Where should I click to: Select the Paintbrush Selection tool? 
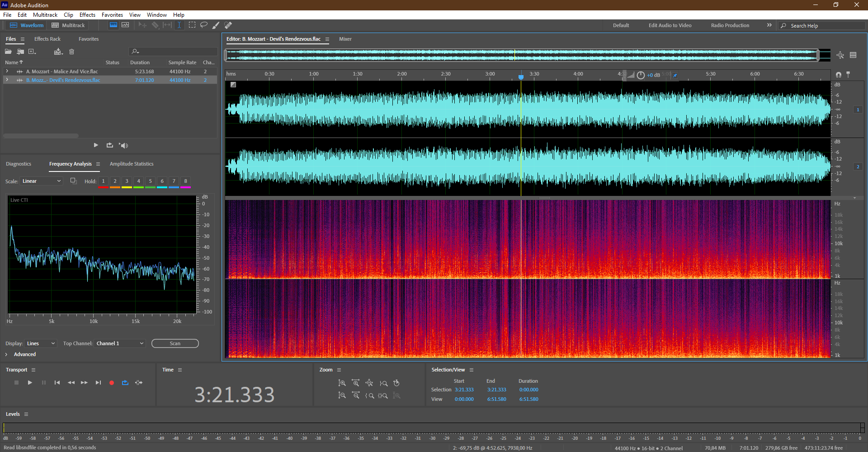[216, 25]
